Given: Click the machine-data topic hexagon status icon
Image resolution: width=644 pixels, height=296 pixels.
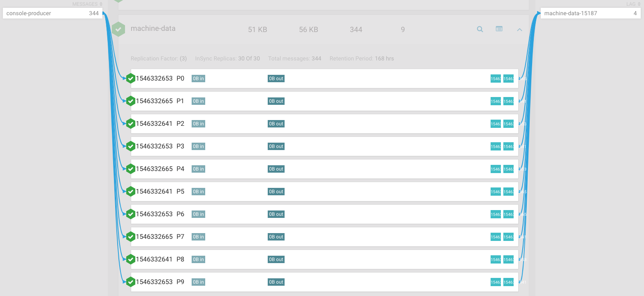Looking at the screenshot, I should point(118,29).
